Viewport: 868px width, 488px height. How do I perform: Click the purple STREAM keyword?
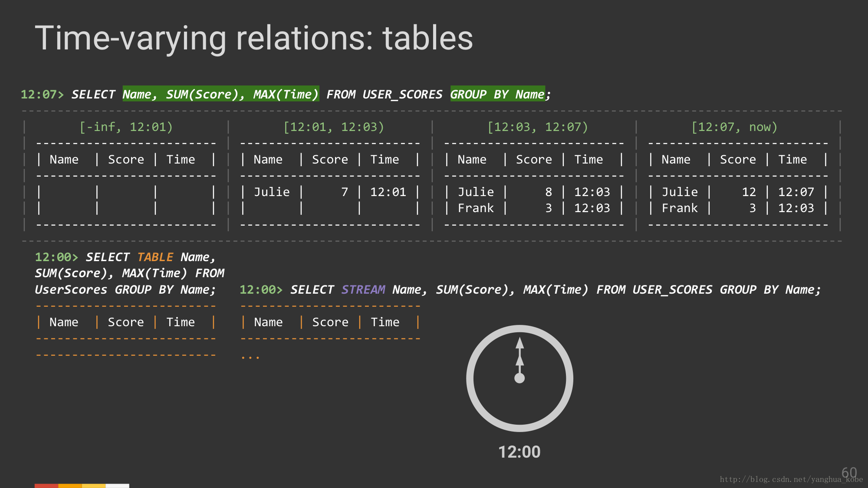(x=363, y=290)
